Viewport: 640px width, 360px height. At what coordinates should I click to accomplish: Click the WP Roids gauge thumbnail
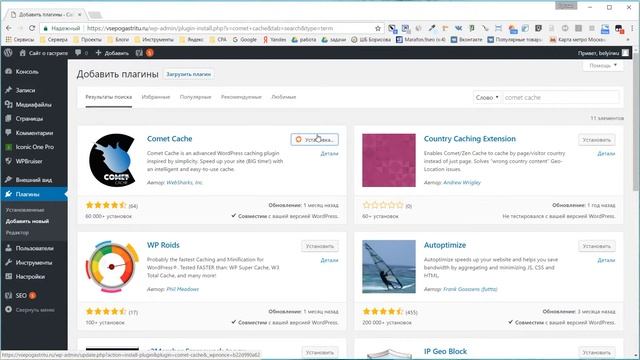[112, 267]
